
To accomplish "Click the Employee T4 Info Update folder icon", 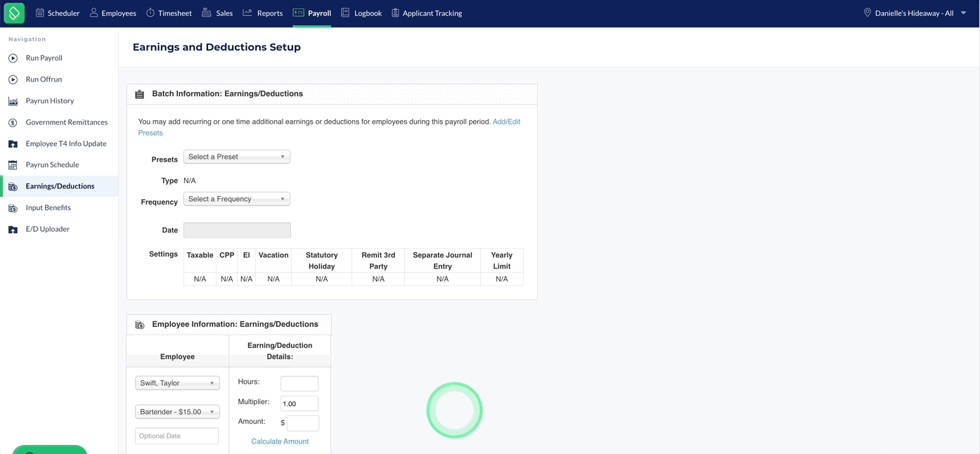I will pos(13,144).
